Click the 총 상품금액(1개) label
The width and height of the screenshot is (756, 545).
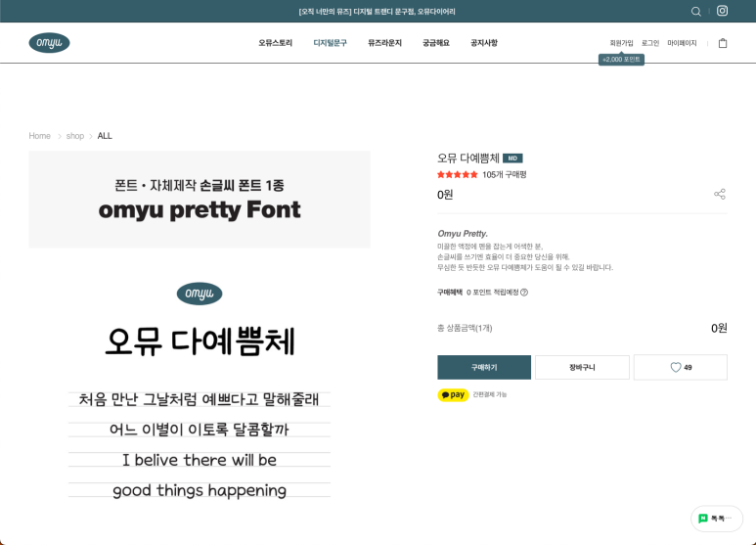pyautogui.click(x=465, y=328)
